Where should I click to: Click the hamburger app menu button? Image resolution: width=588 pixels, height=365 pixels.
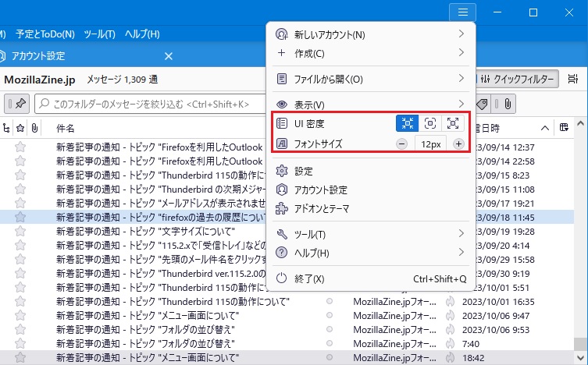pos(463,12)
